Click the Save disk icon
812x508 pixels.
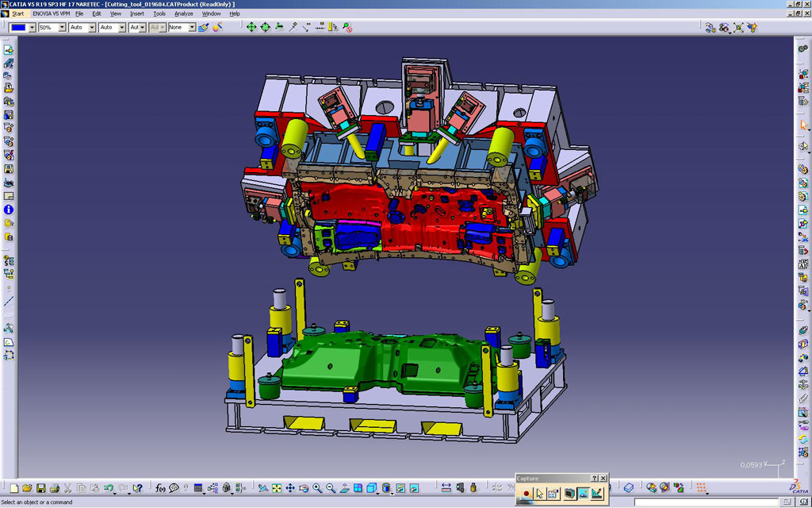click(40, 487)
